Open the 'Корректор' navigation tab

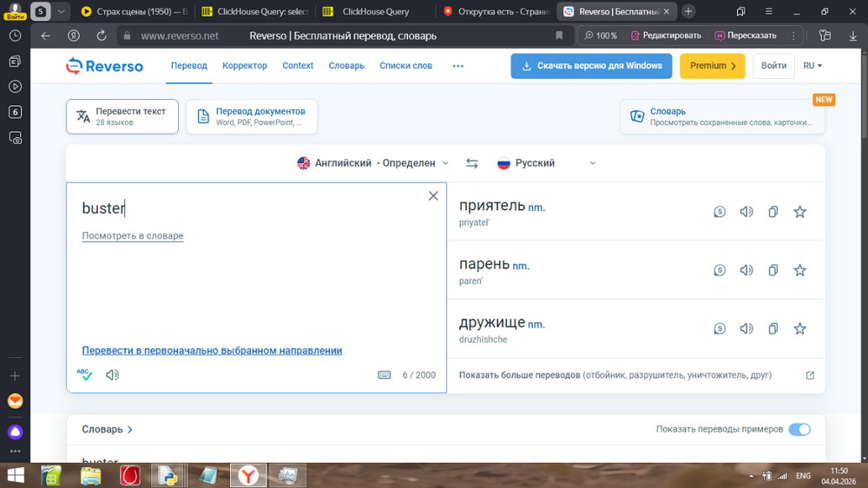click(x=245, y=65)
